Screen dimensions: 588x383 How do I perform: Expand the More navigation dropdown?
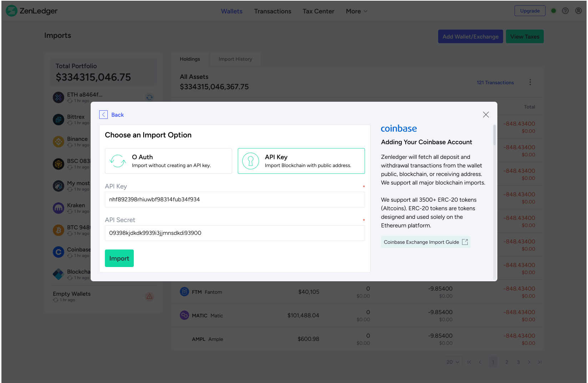[x=356, y=11]
